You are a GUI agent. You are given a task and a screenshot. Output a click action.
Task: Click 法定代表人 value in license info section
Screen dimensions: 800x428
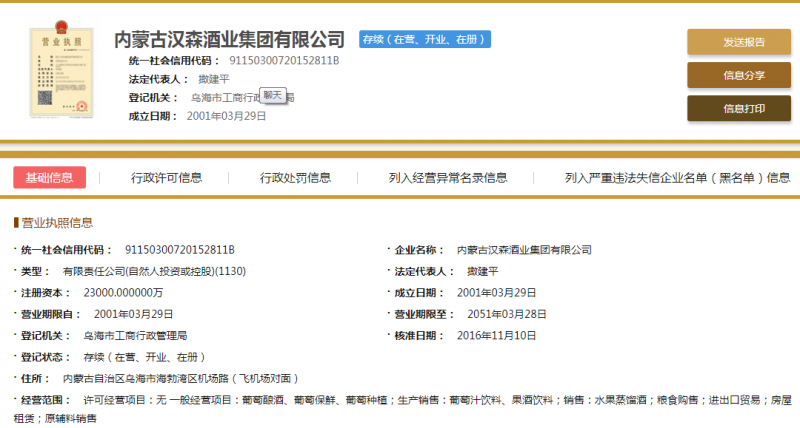pyautogui.click(x=483, y=271)
